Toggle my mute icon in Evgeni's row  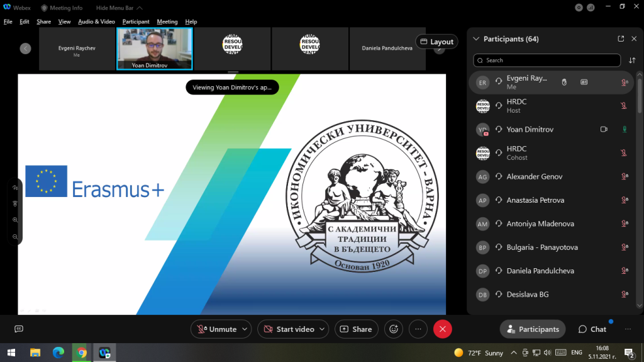pyautogui.click(x=625, y=82)
